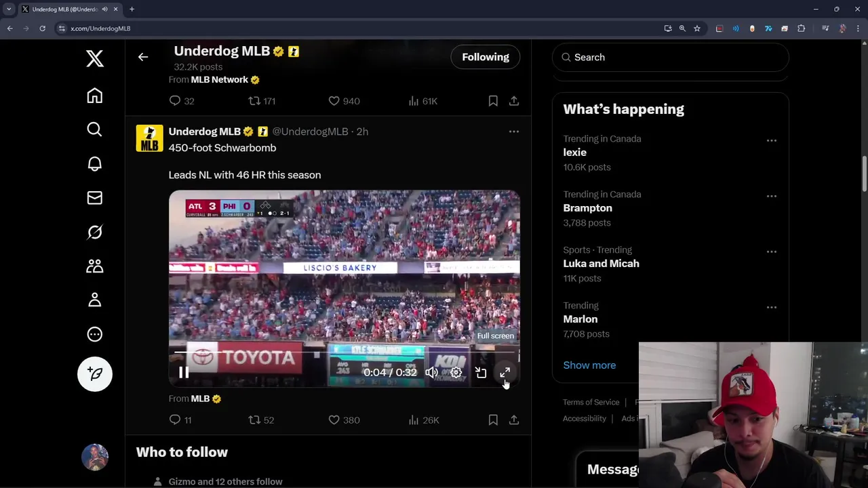Reply to the Schwarbomb post with 11 comments
The height and width of the screenshot is (488, 868).
180,420
